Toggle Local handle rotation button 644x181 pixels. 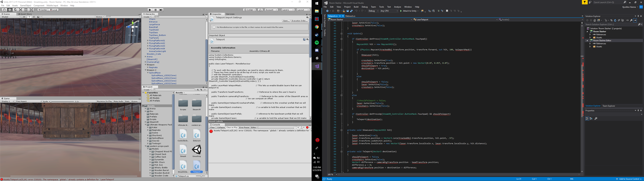[x=53, y=10]
